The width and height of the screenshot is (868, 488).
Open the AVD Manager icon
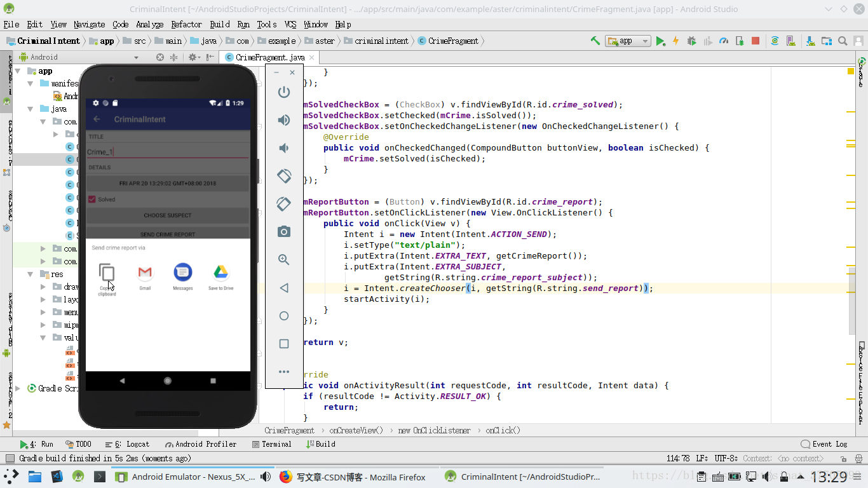point(792,41)
